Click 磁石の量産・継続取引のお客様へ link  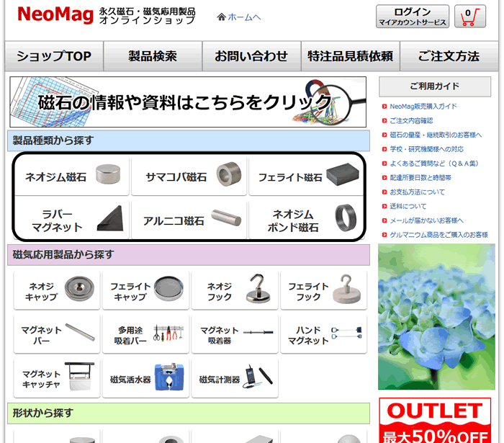click(436, 135)
